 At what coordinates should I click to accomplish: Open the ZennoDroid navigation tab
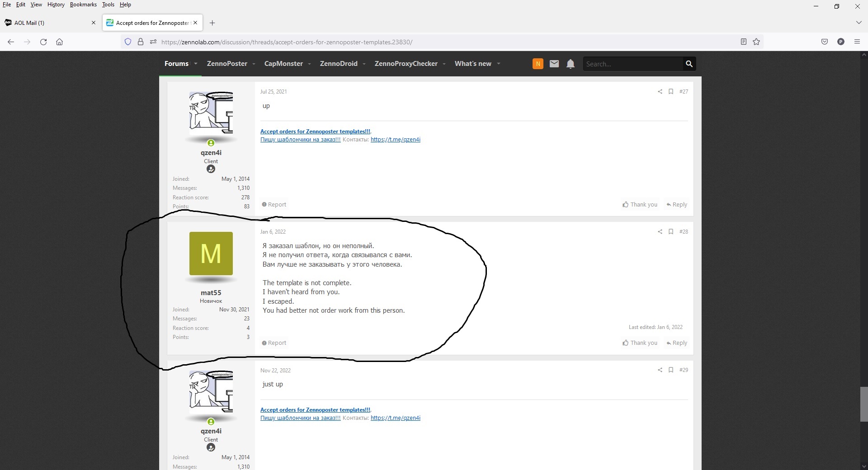click(x=339, y=64)
